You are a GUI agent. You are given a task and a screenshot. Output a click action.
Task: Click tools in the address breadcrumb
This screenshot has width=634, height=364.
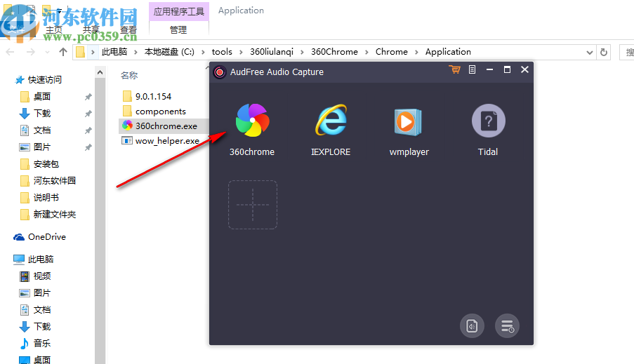222,52
